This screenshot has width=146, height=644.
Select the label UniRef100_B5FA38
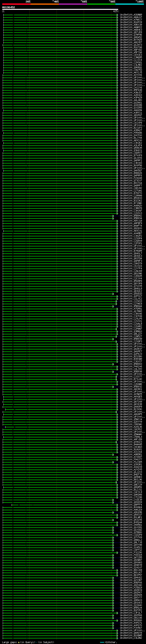click(x=131, y=90)
